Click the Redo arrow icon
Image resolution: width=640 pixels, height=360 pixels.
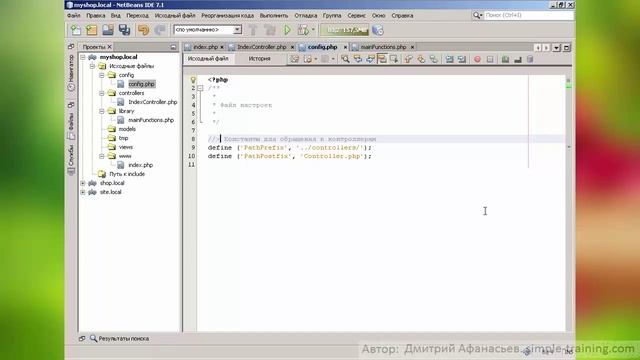pos(160,30)
